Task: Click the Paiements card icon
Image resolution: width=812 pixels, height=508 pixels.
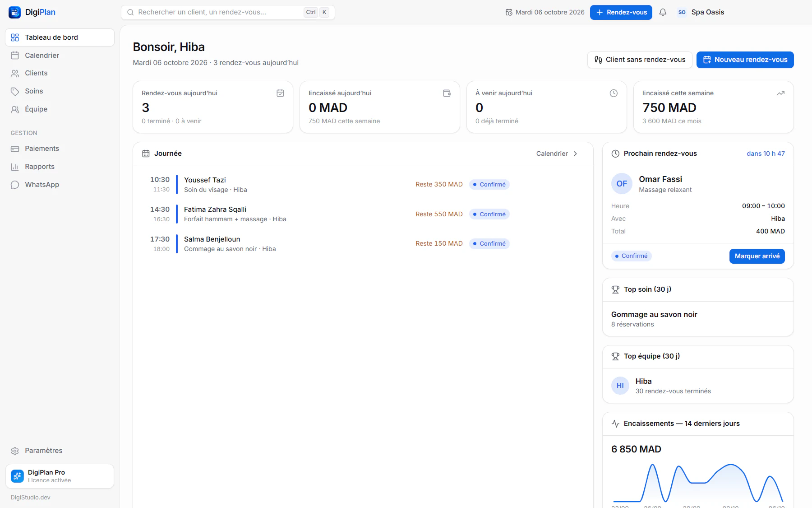Action: [x=15, y=149]
